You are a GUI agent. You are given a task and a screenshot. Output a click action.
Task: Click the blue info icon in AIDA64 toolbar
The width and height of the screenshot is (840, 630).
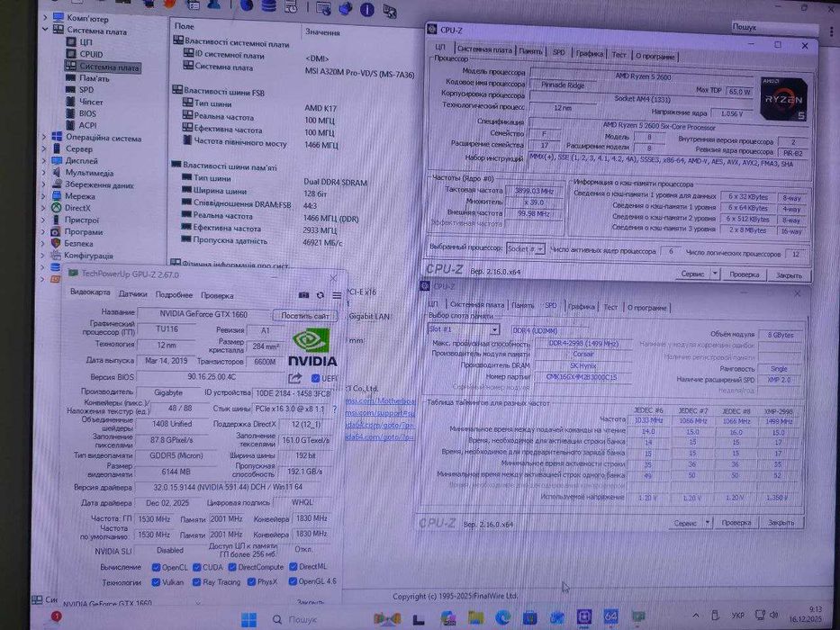click(367, 9)
